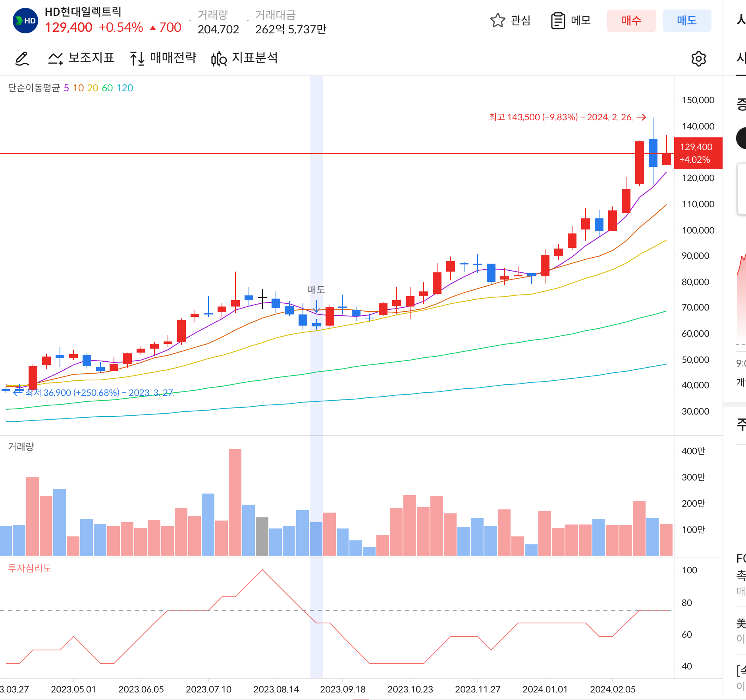Open the 매매전략 menu
746x700 pixels.
point(163,58)
